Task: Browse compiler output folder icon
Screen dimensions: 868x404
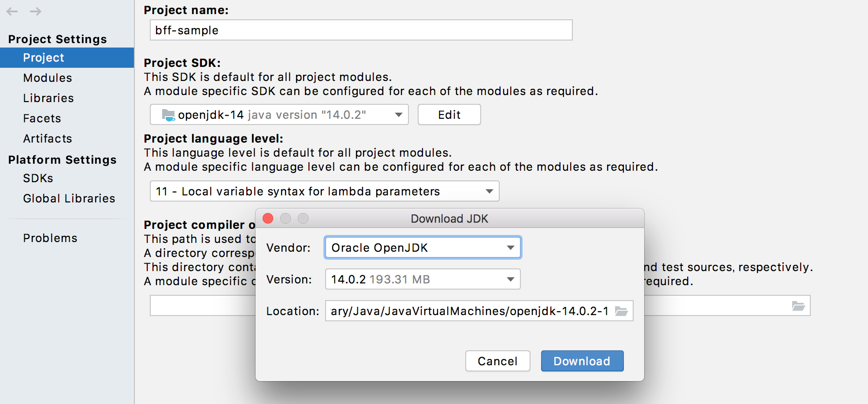Action: coord(798,306)
